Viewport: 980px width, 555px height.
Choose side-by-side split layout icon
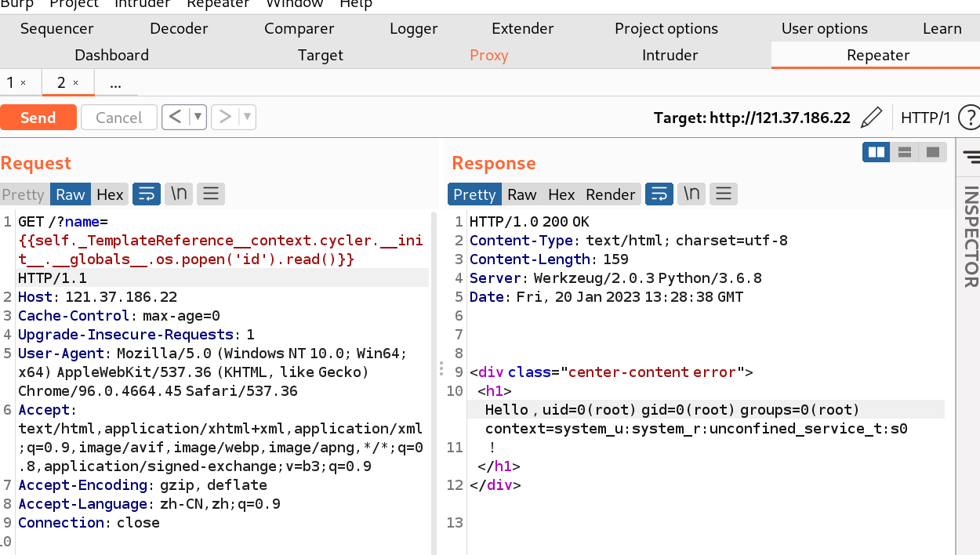877,152
